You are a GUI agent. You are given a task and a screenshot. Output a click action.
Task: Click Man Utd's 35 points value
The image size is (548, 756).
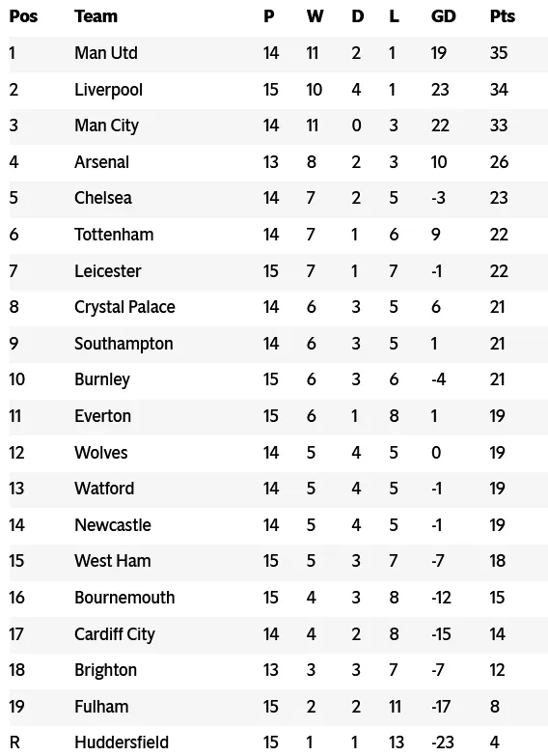pos(499,52)
